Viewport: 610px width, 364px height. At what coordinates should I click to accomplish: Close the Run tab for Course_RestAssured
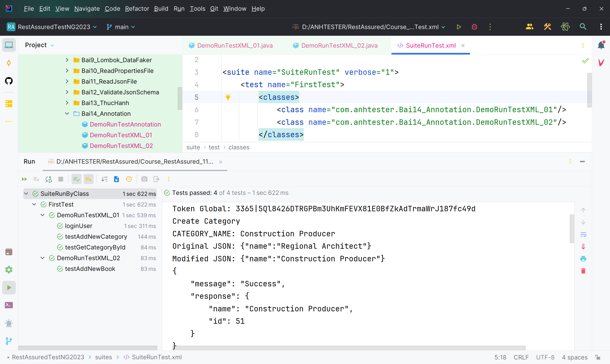point(220,162)
